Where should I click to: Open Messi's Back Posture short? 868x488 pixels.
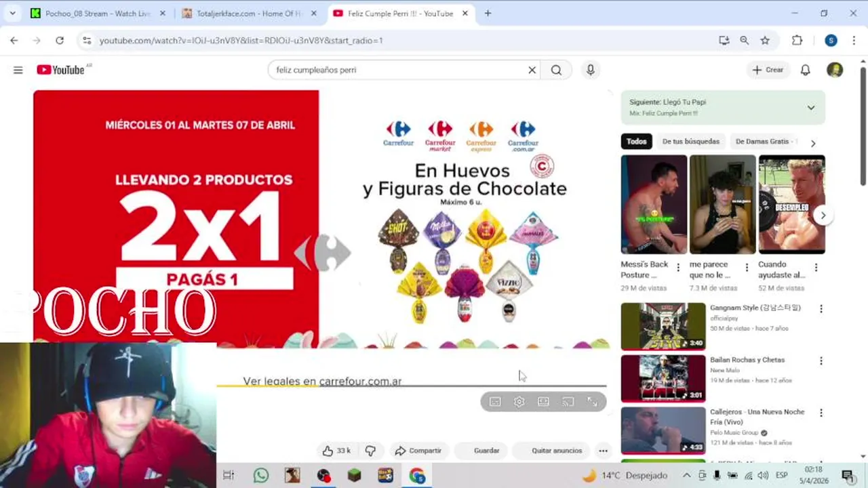point(654,205)
